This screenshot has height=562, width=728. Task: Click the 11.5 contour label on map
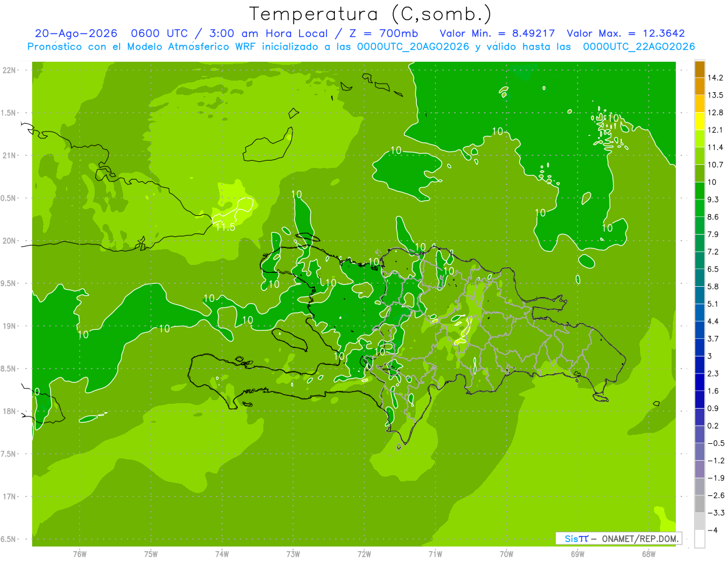click(225, 227)
